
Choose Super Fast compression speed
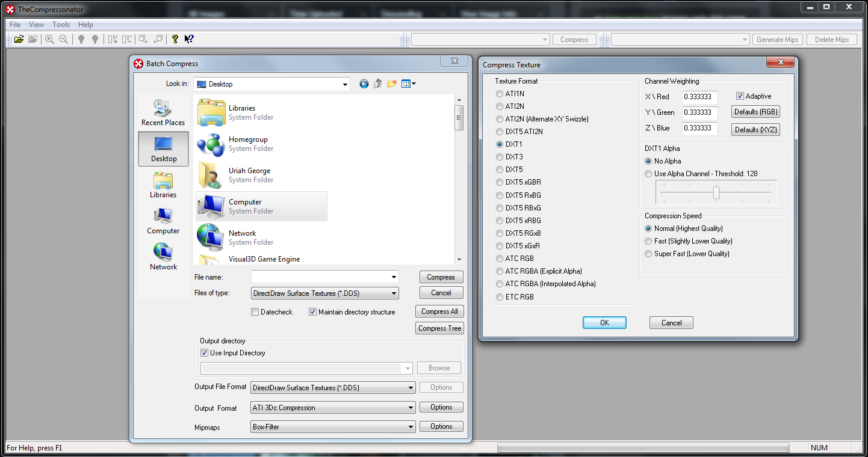coord(648,254)
